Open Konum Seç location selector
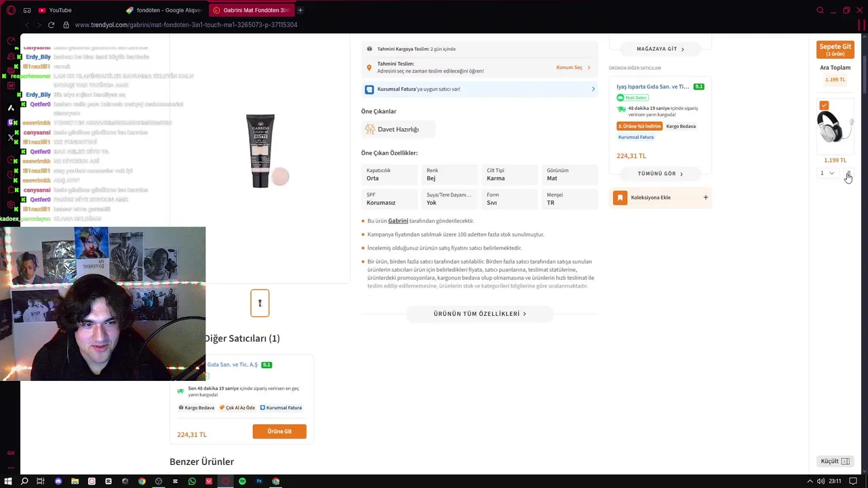 coord(573,68)
